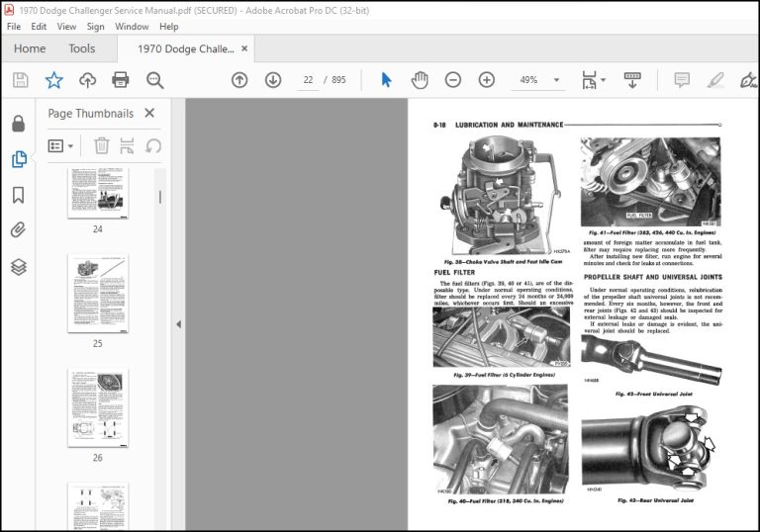760x532 pixels.
Task: Click the security lock icon in sidebar
Action: 19,124
